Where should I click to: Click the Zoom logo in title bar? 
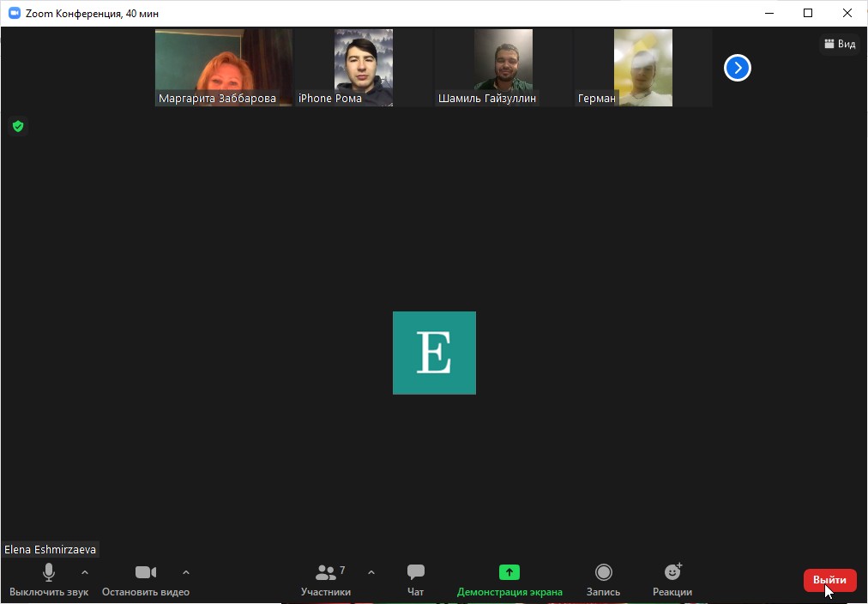tap(14, 14)
